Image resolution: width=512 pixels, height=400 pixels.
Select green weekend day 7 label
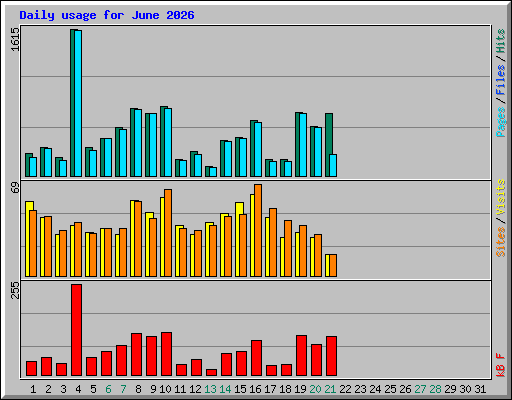point(123,389)
